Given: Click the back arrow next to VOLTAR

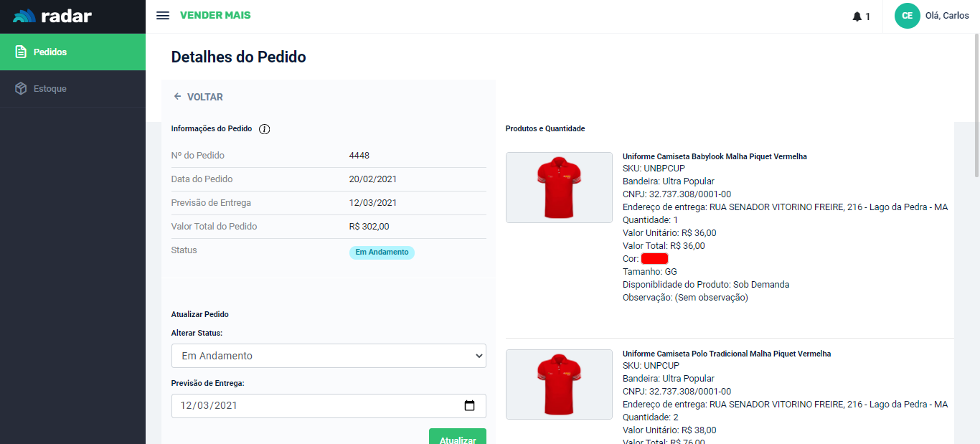Looking at the screenshot, I should [x=177, y=97].
